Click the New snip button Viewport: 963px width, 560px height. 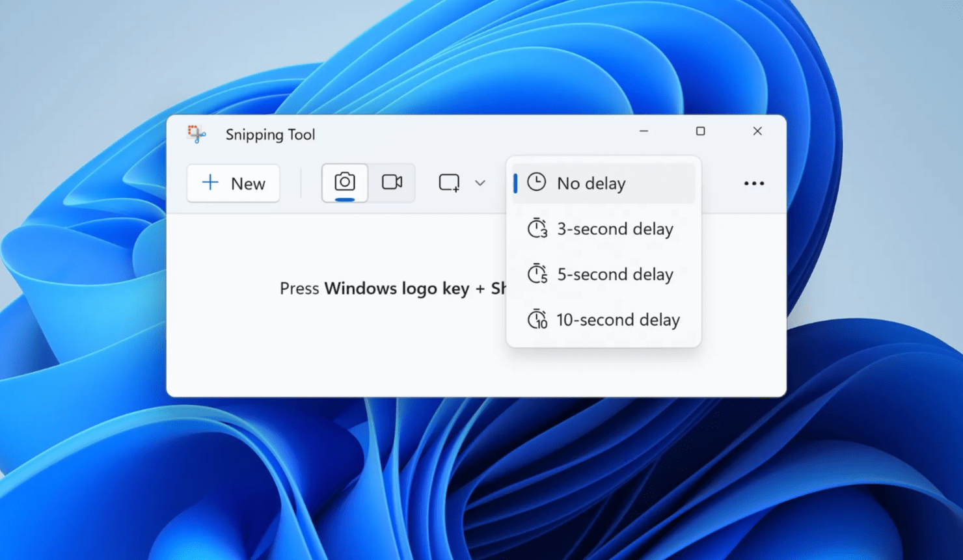(x=233, y=183)
